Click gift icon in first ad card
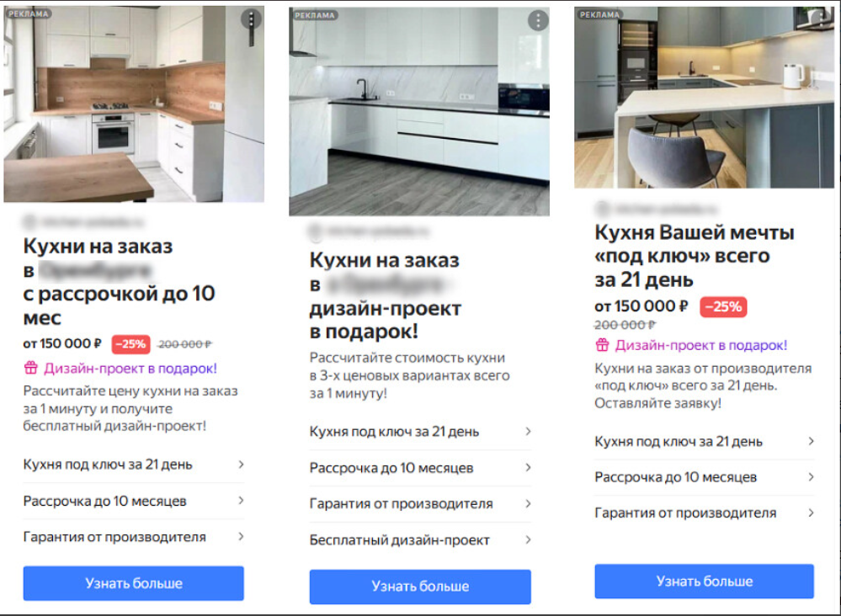The width and height of the screenshot is (841, 616). pos(30,368)
